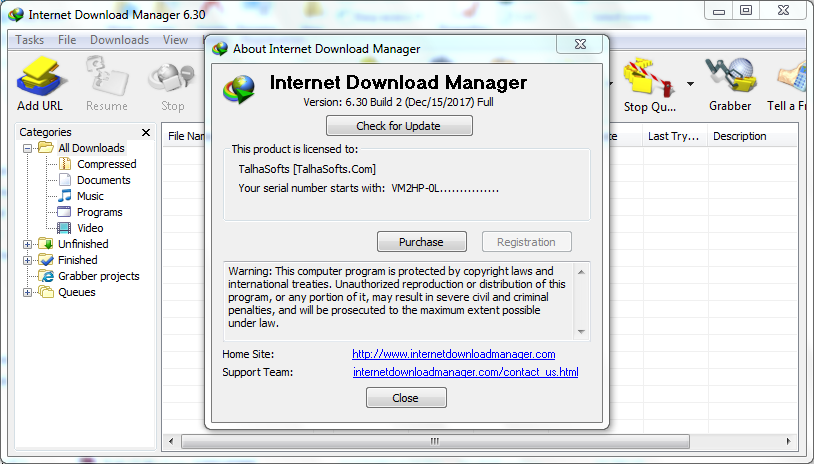This screenshot has height=464, width=814.
Task: Open the View menu
Action: coord(175,40)
